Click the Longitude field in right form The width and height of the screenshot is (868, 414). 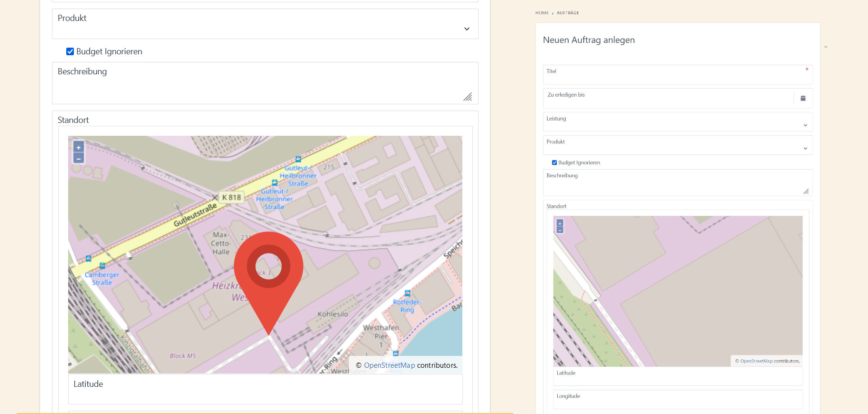pos(678,399)
